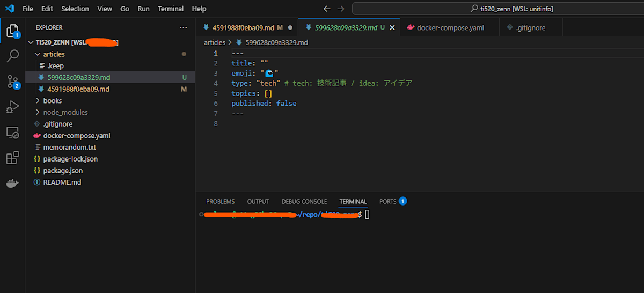Open the File menu
The width and height of the screenshot is (644, 293).
(x=28, y=9)
